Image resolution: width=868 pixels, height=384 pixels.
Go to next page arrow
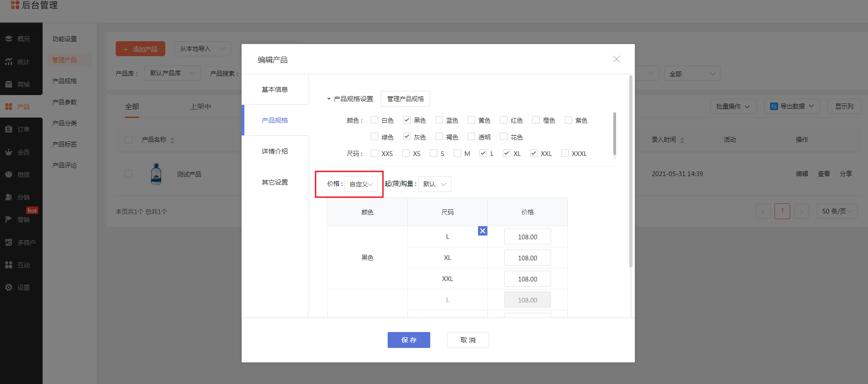click(802, 211)
